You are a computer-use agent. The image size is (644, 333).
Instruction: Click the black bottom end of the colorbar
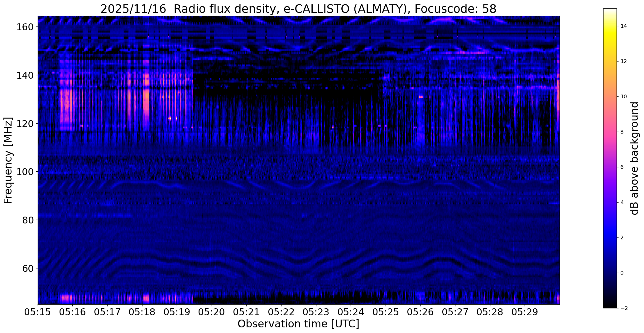[x=610, y=306]
